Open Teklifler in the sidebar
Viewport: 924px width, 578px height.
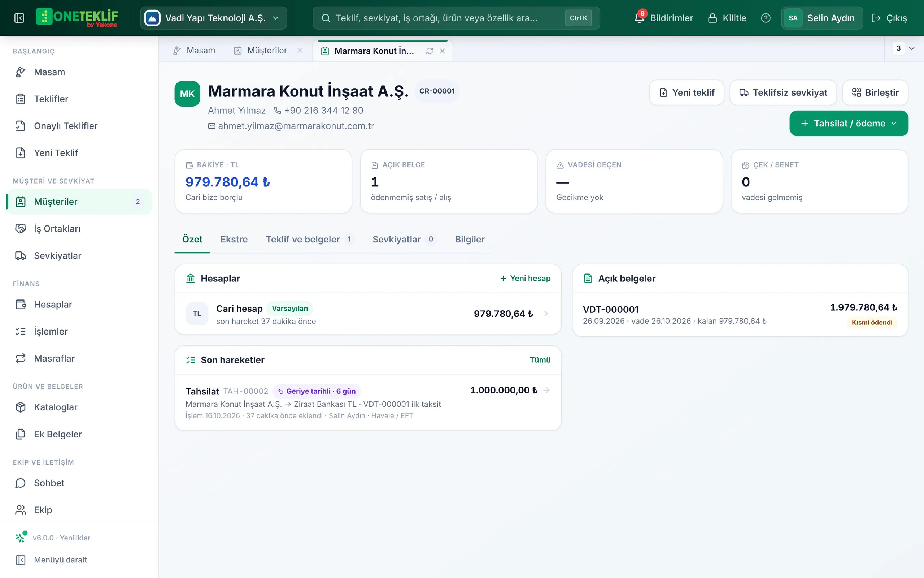click(x=79, y=99)
